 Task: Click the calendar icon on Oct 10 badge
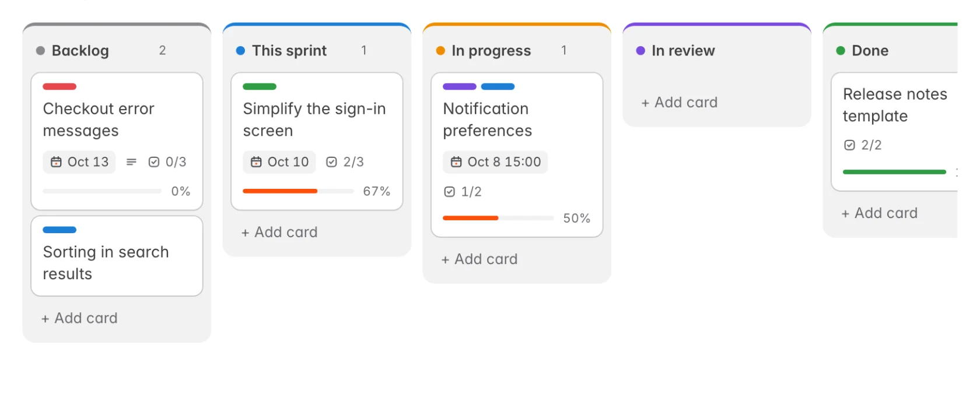[256, 162]
